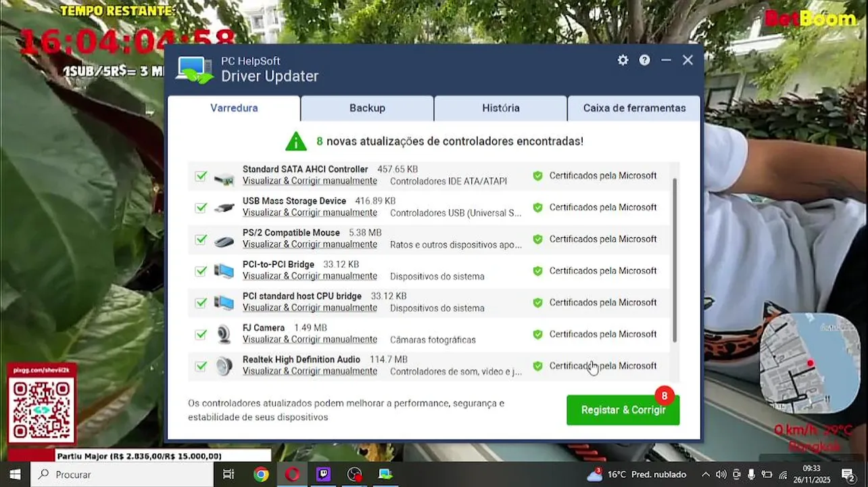This screenshot has width=868, height=487.
Task: Open Task View in the taskbar
Action: click(x=228, y=474)
